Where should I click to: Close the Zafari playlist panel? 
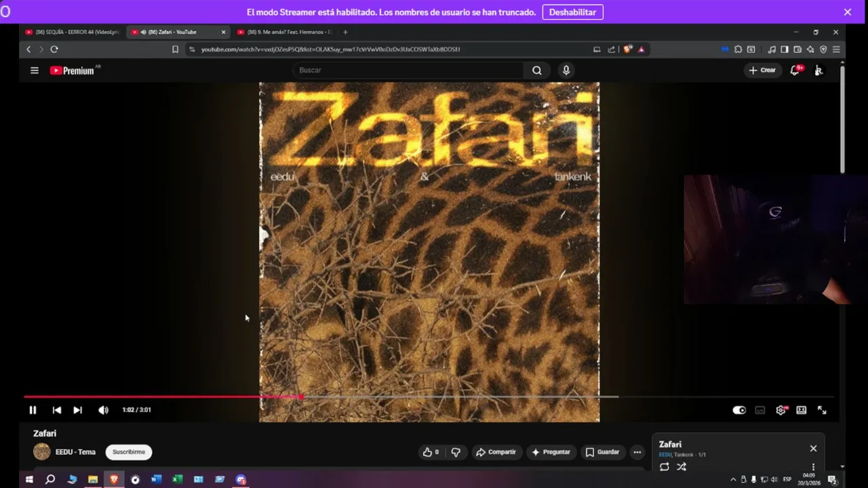pos(813,448)
